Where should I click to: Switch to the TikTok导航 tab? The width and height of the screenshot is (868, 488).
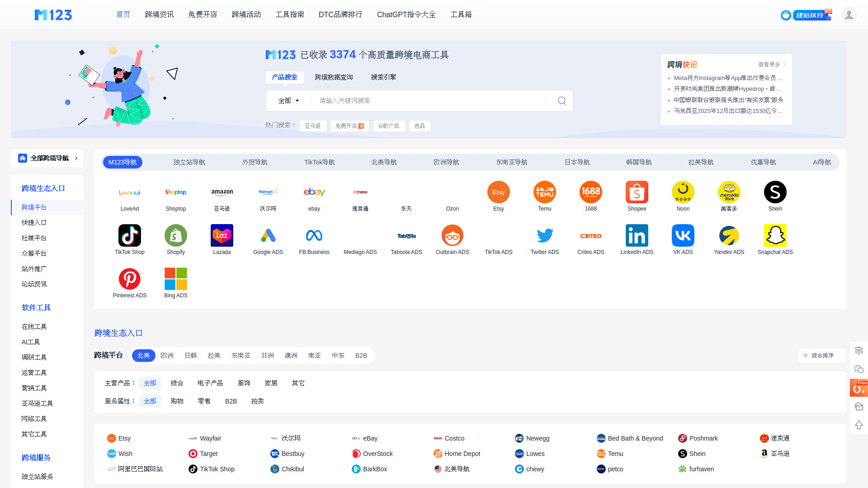click(319, 162)
